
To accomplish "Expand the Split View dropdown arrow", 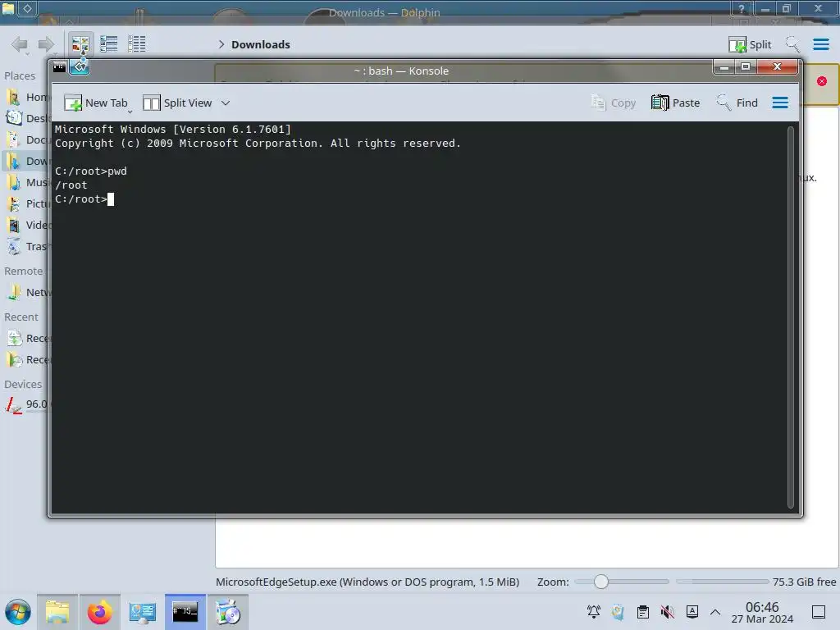I will pos(226,103).
